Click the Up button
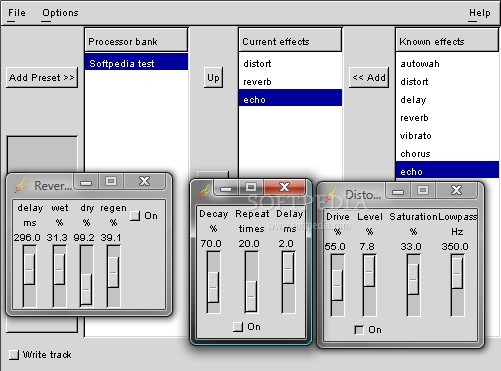The width and height of the screenshot is (501, 371). [213, 78]
